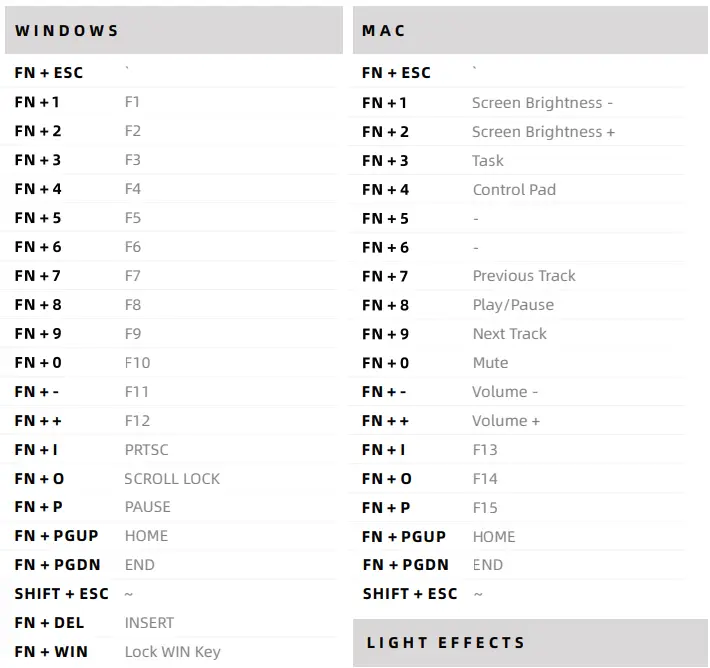Click the Play/Pause function text

tap(513, 305)
